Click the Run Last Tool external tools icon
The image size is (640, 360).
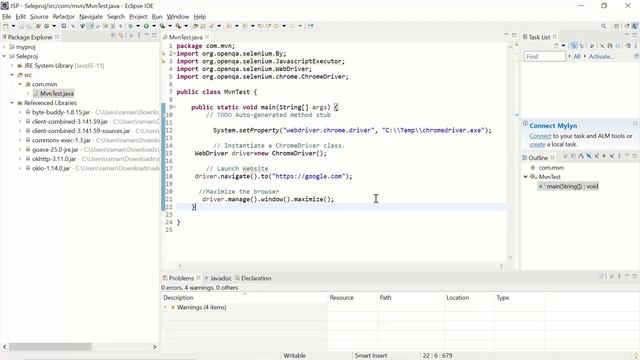[x=178, y=26]
